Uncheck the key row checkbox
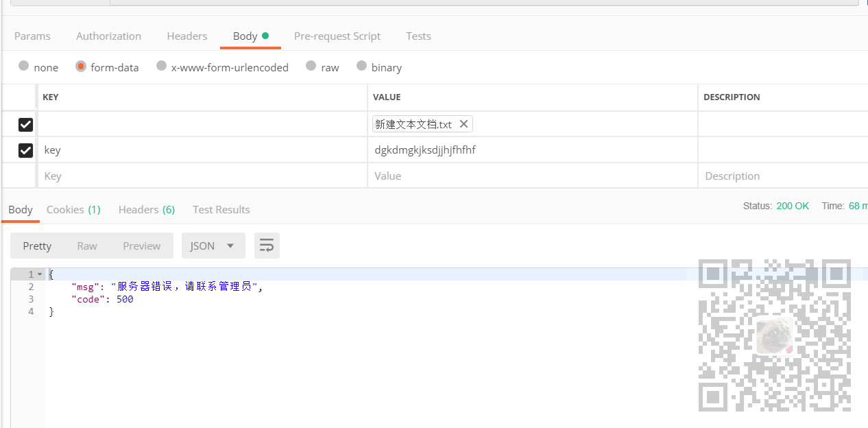 [25, 150]
